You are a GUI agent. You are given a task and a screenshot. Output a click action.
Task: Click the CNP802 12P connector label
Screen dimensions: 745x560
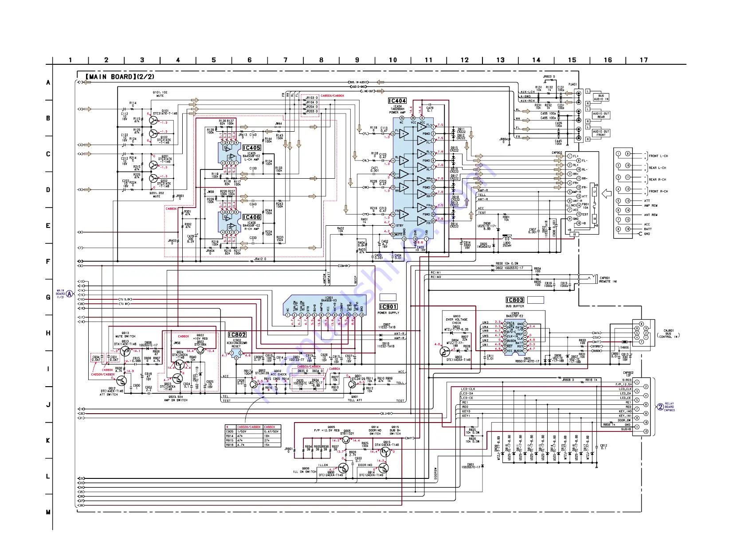tap(628, 374)
